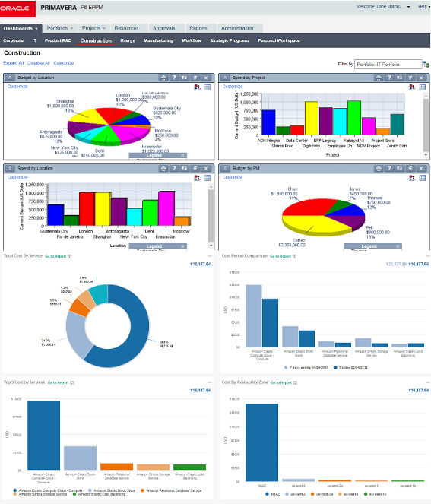Image resolution: width=431 pixels, height=504 pixels.
Task: Click help icon beside Total Cost By Service
Action: click(70, 256)
